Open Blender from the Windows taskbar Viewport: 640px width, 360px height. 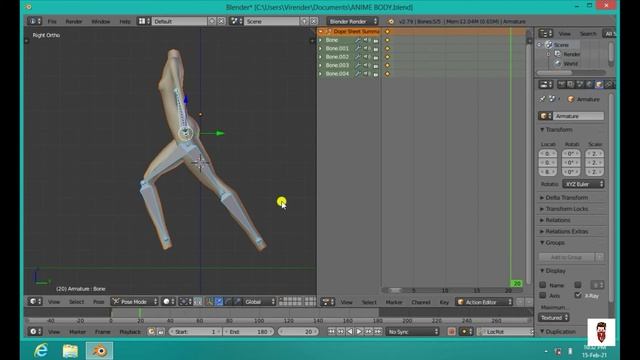click(x=99, y=351)
